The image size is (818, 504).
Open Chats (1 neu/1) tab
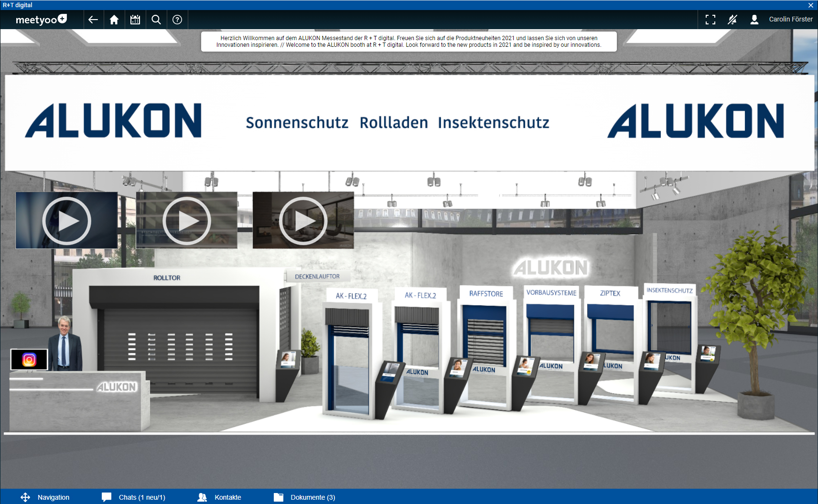pyautogui.click(x=134, y=497)
